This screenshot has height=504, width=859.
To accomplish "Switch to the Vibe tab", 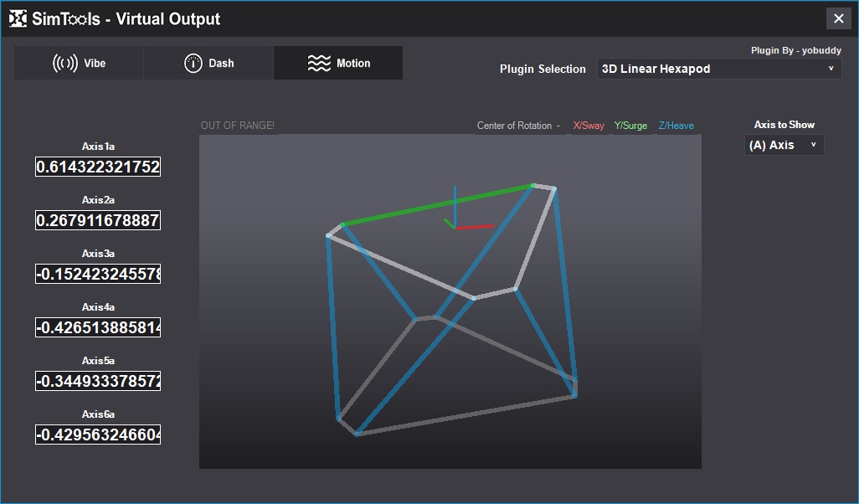I will (79, 64).
